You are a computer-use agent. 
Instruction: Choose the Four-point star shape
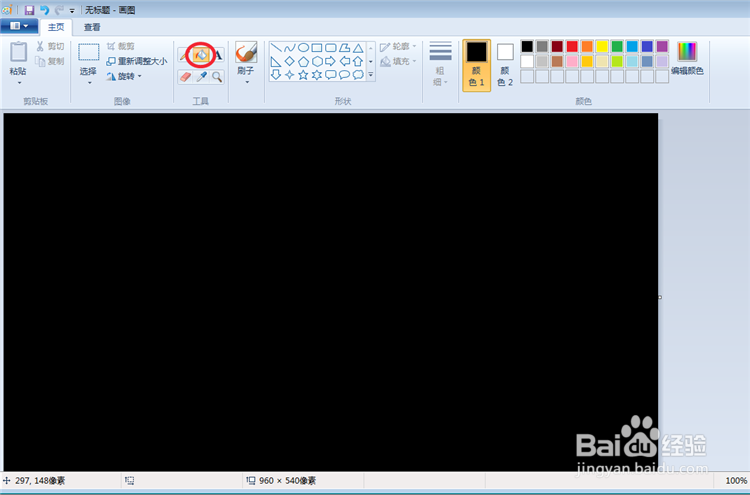(289, 75)
